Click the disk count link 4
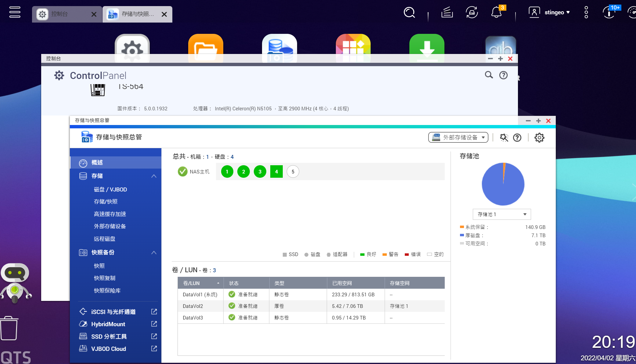The image size is (636, 364). click(232, 157)
